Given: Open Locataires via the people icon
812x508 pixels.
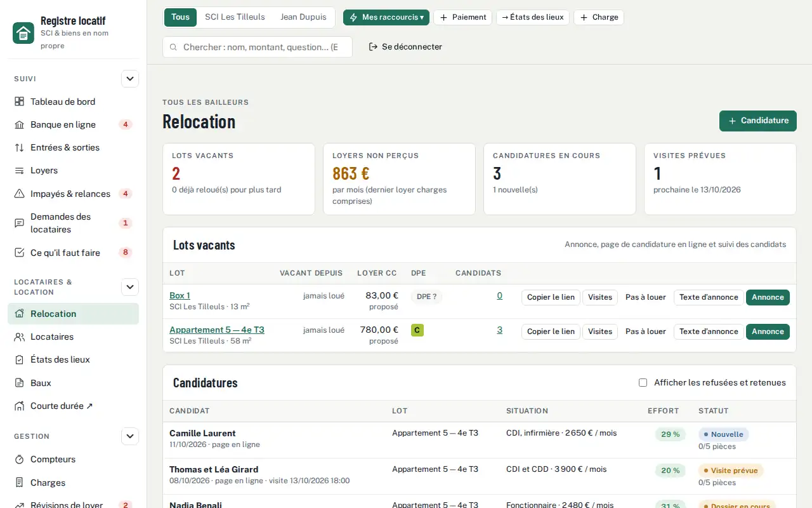Looking at the screenshot, I should [19, 337].
